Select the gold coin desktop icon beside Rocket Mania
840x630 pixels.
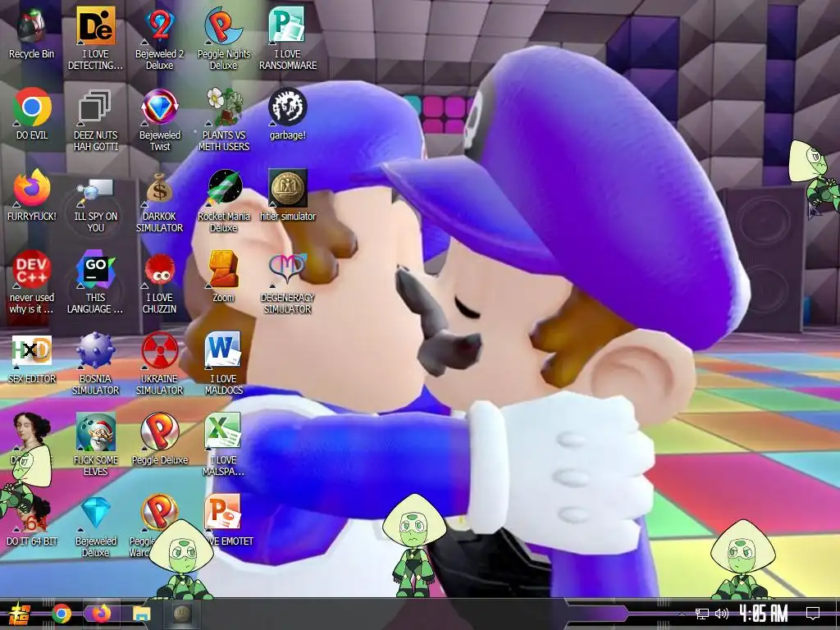pyautogui.click(x=288, y=188)
